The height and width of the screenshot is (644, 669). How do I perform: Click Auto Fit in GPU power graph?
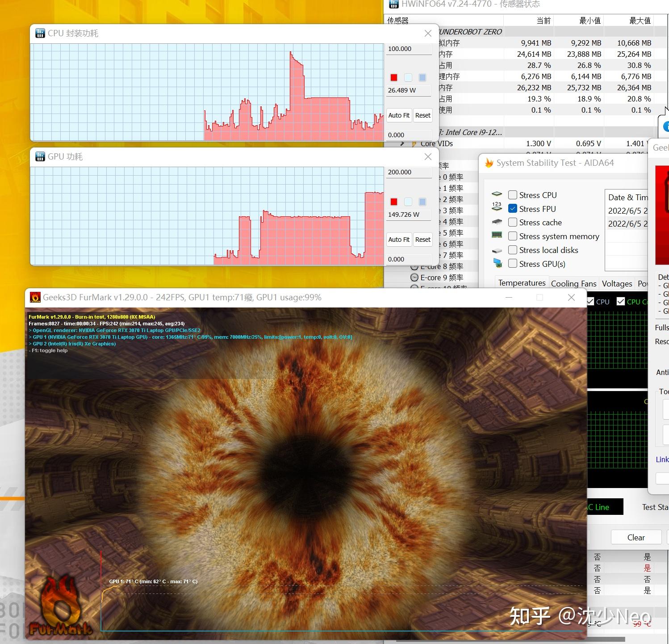click(x=399, y=240)
